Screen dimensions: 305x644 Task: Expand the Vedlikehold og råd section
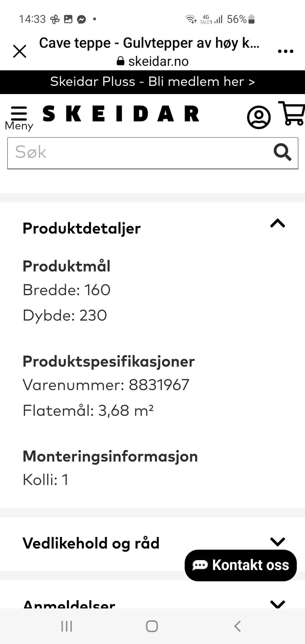point(277,541)
